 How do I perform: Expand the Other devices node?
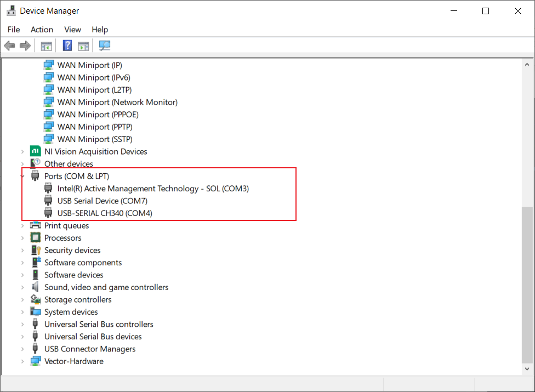point(22,164)
